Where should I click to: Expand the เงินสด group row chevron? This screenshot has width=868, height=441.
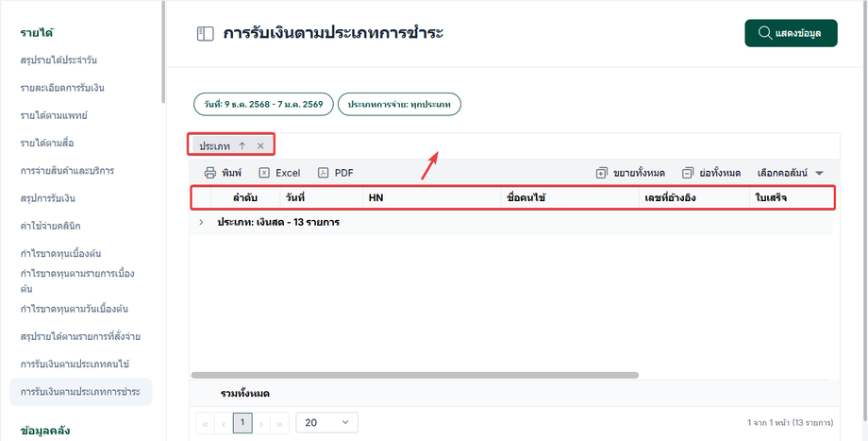click(x=201, y=222)
